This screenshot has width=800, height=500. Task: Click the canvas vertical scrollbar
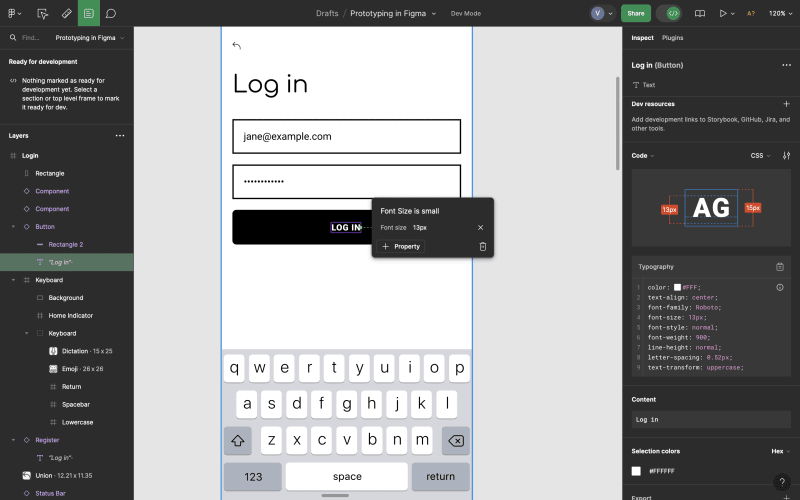click(x=617, y=122)
